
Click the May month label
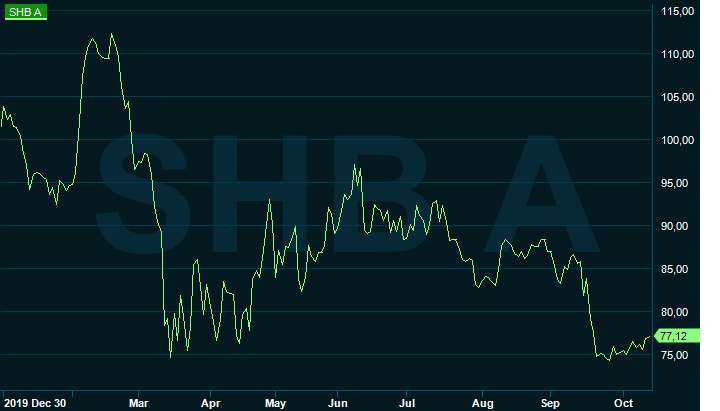pyautogui.click(x=276, y=403)
